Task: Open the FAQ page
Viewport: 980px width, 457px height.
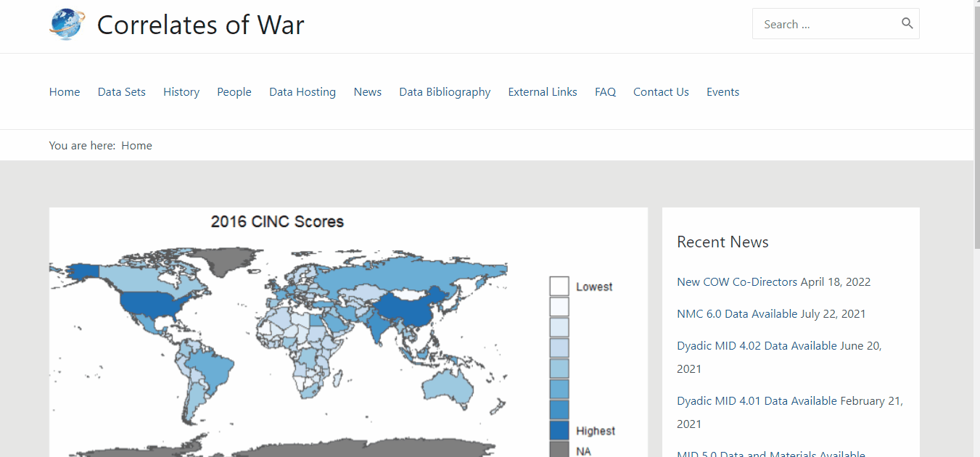Action: pos(605,92)
